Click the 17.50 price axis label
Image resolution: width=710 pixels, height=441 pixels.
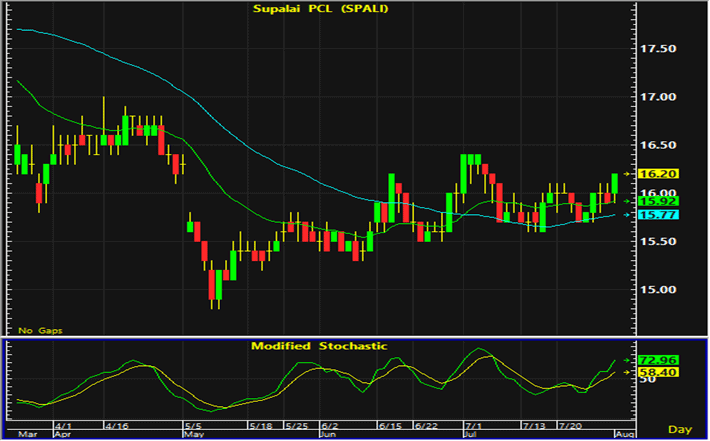pos(658,48)
